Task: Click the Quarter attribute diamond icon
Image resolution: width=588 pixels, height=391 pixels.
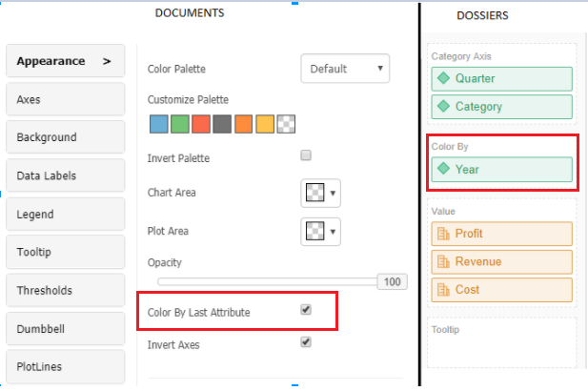Action: (x=443, y=78)
